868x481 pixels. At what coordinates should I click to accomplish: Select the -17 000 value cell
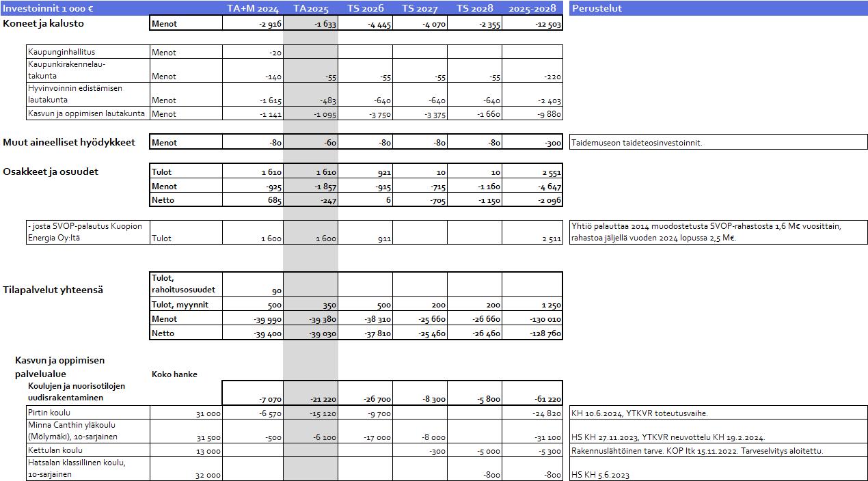[x=365, y=431]
